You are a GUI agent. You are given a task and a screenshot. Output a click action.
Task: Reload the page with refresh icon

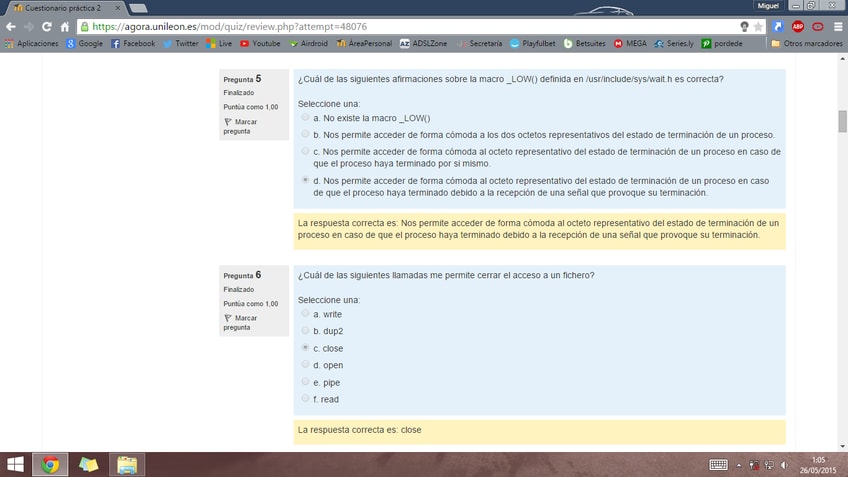click(47, 26)
